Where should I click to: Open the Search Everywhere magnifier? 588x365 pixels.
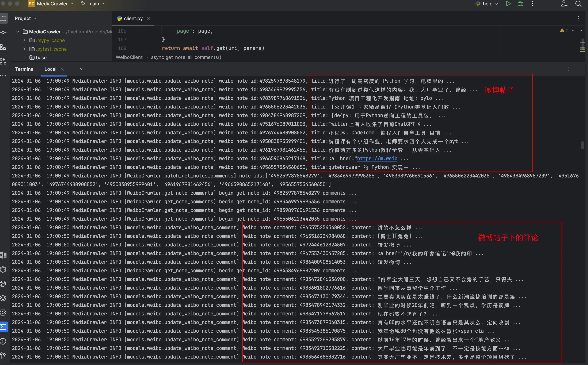(x=578, y=4)
